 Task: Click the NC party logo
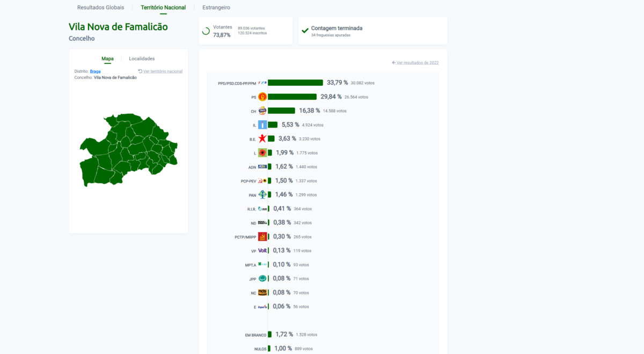pos(262,292)
